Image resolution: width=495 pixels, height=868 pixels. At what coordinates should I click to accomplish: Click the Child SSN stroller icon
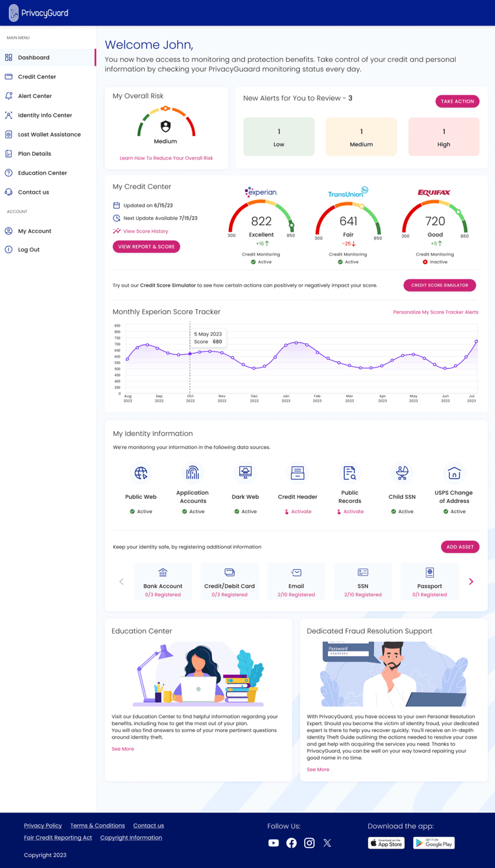[402, 473]
